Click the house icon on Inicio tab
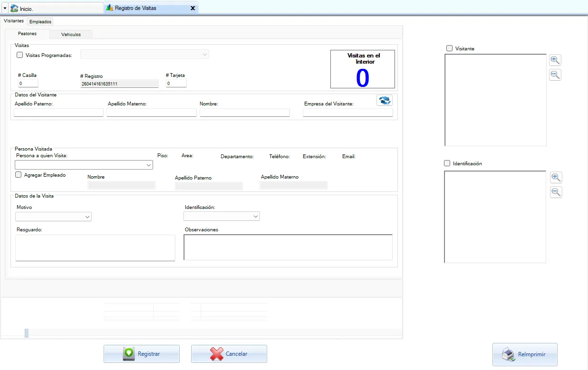Viewport: 588px width, 370px height. coord(14,8)
